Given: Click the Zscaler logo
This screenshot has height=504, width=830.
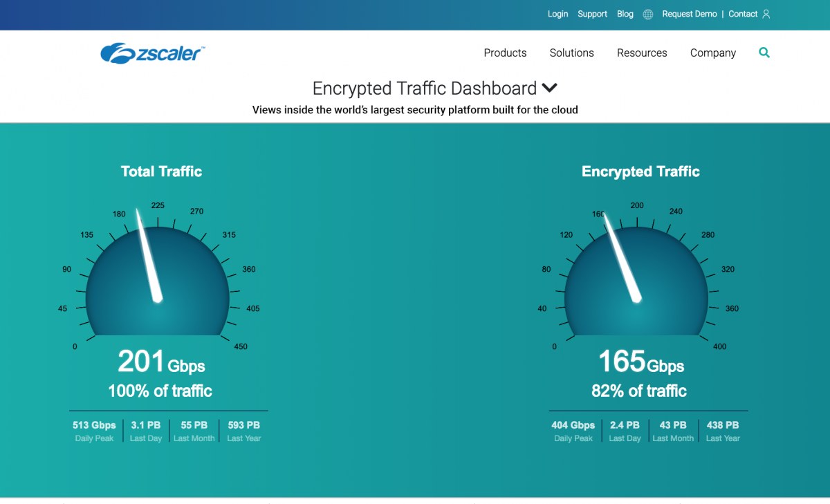Looking at the screenshot, I should point(152,53).
